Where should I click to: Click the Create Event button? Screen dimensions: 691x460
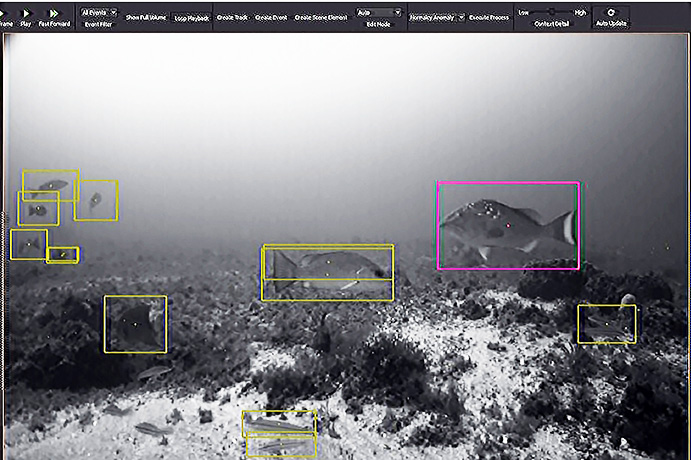271,18
